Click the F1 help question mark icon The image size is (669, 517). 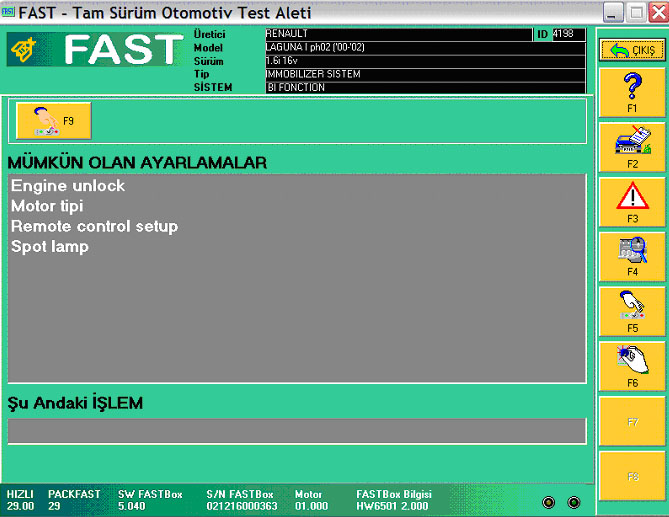click(x=632, y=90)
